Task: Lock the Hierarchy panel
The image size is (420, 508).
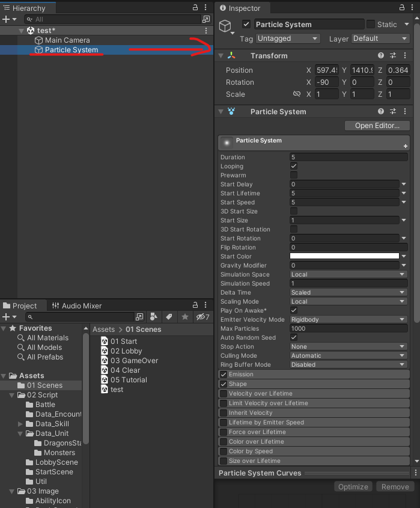Action: pos(195,7)
